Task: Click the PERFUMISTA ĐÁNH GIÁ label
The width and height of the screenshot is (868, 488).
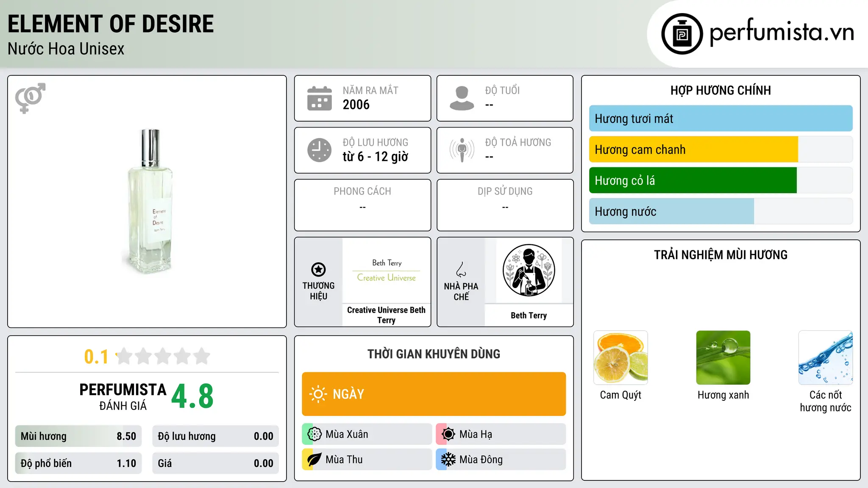Action: [123, 397]
